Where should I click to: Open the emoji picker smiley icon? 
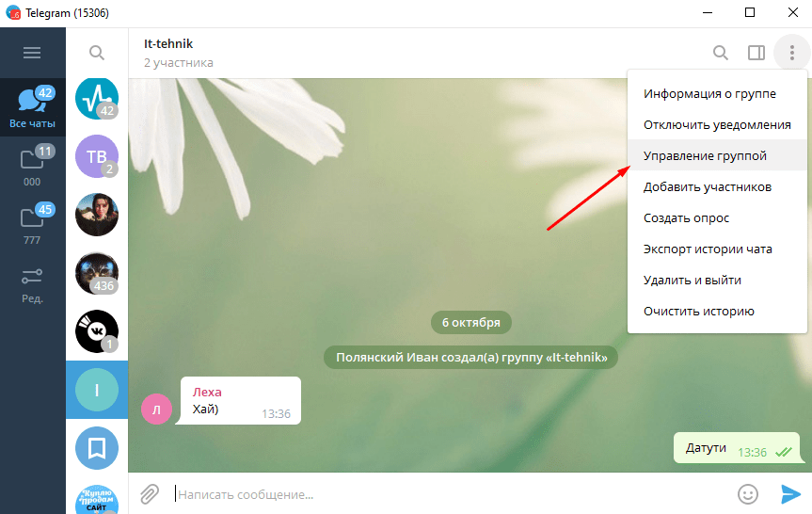pos(748,493)
